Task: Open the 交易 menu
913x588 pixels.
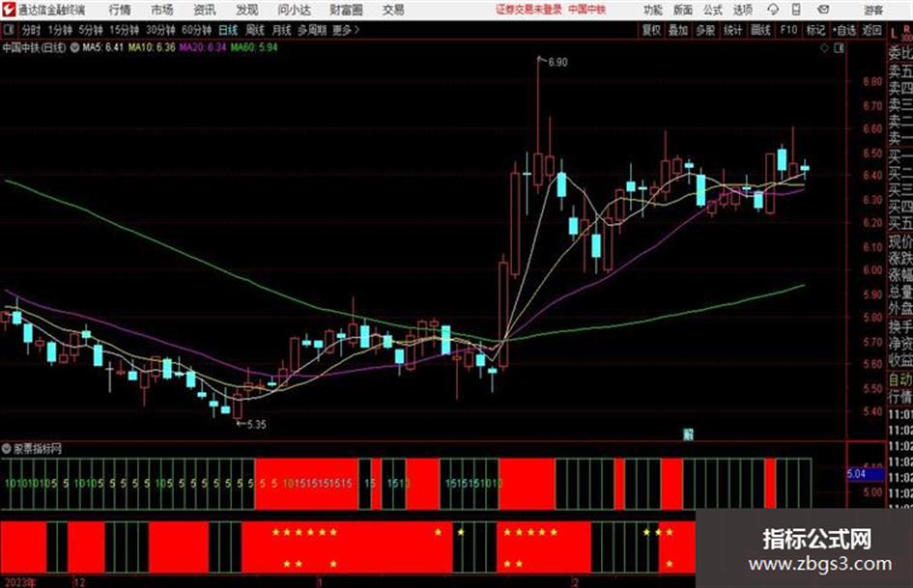Action: click(393, 10)
